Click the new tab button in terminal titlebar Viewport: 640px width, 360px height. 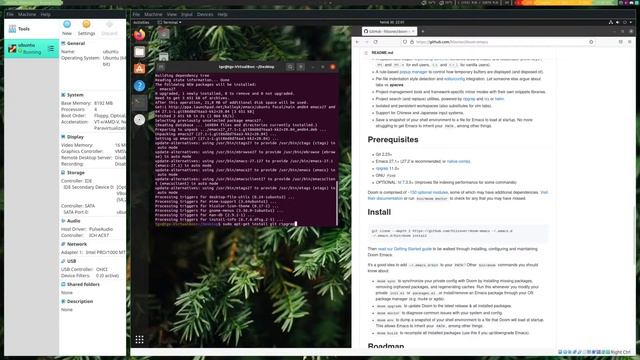161,67
